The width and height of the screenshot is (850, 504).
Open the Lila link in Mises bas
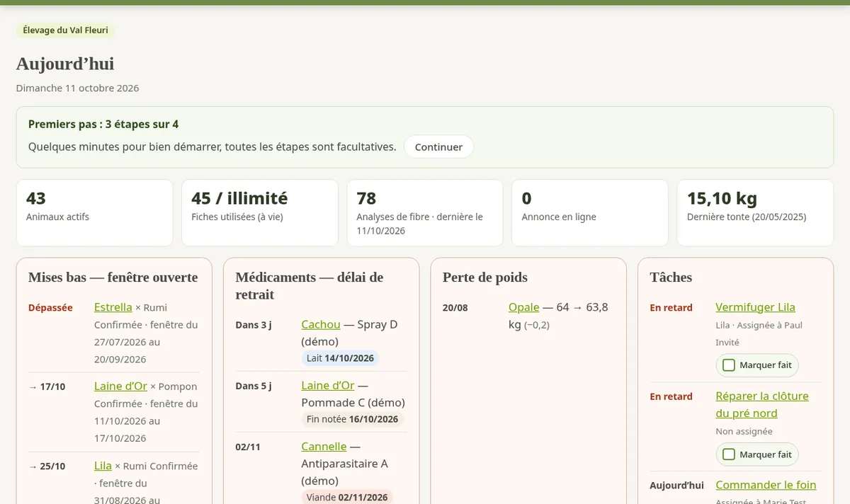tap(103, 466)
